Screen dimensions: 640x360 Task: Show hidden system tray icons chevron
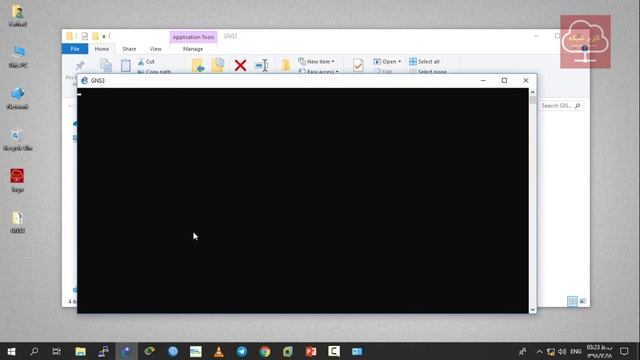tap(539, 351)
